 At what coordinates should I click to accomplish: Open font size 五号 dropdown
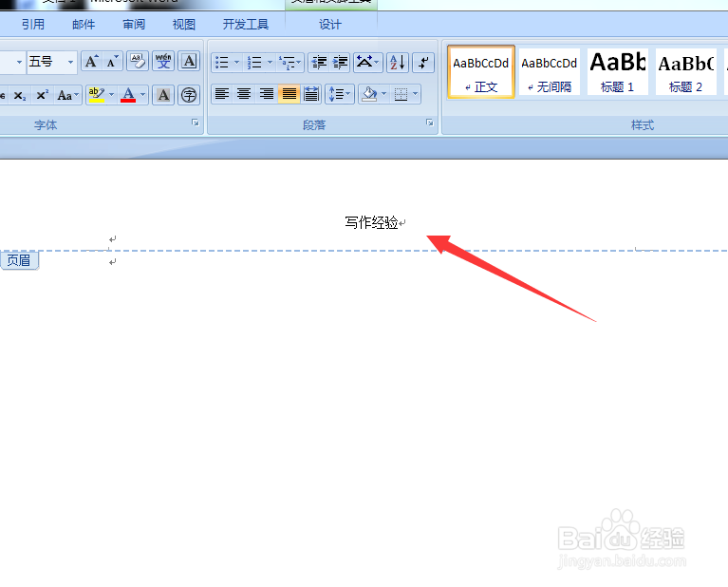tap(70, 62)
